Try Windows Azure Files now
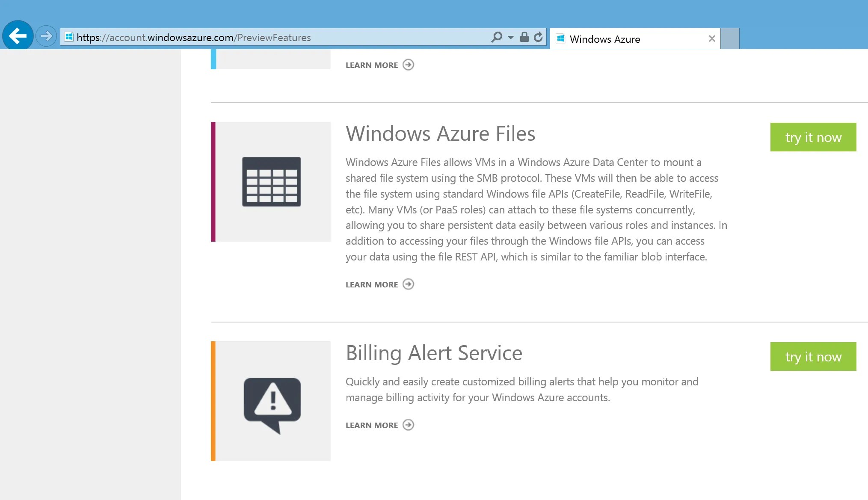This screenshot has width=868, height=500. click(813, 137)
